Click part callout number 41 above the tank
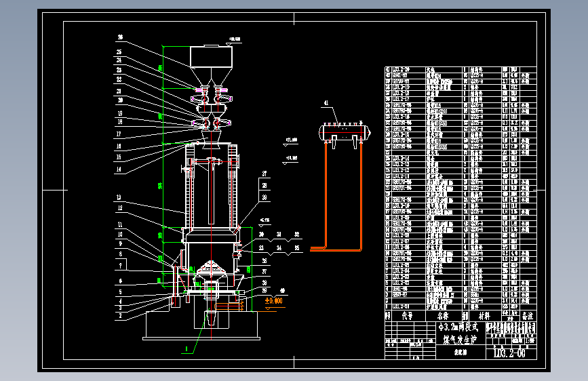Image resolution: width=588 pixels, height=381 pixels. (x=326, y=103)
